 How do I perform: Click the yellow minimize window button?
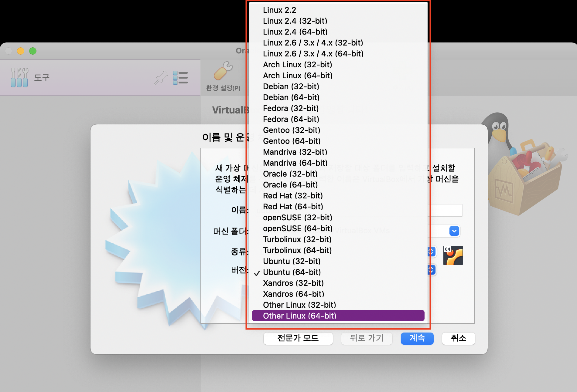[21, 51]
